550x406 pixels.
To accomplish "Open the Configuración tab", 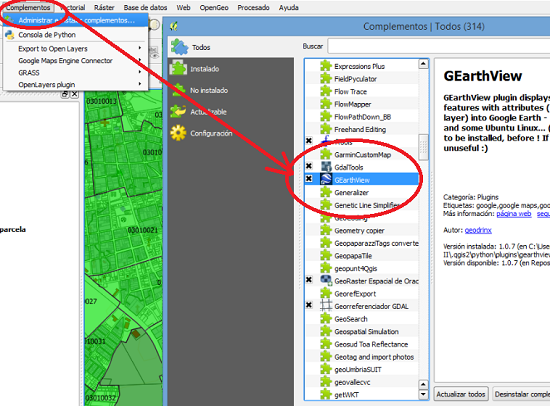I will pos(230,133).
